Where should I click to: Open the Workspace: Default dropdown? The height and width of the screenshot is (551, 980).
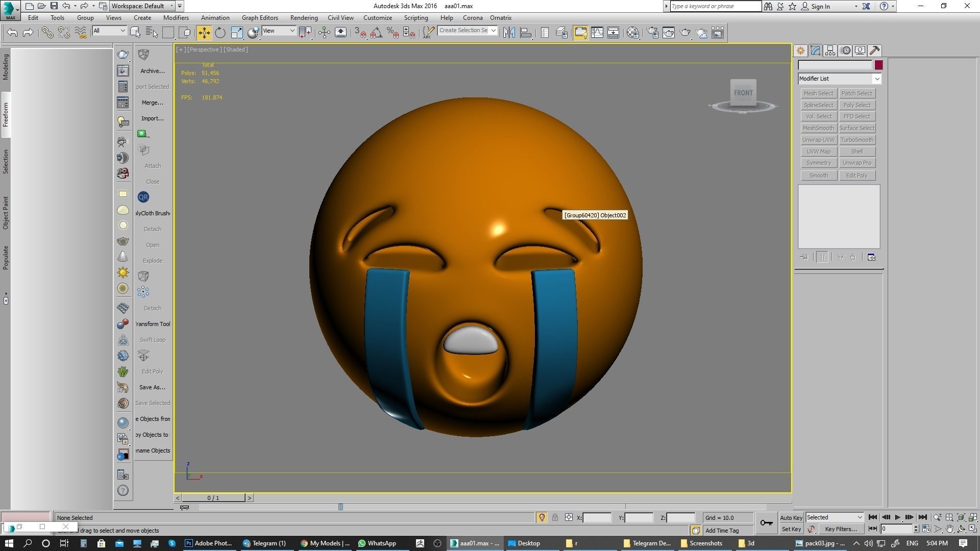coord(142,6)
